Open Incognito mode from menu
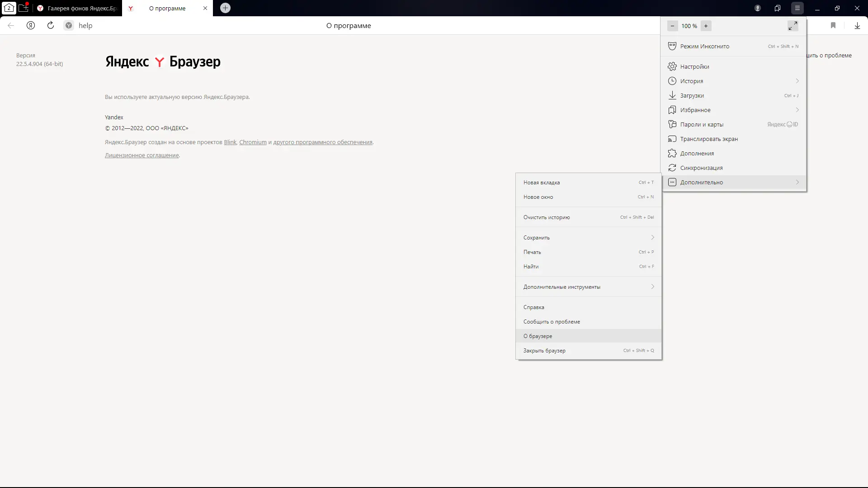The height and width of the screenshot is (488, 868). [x=704, y=46]
